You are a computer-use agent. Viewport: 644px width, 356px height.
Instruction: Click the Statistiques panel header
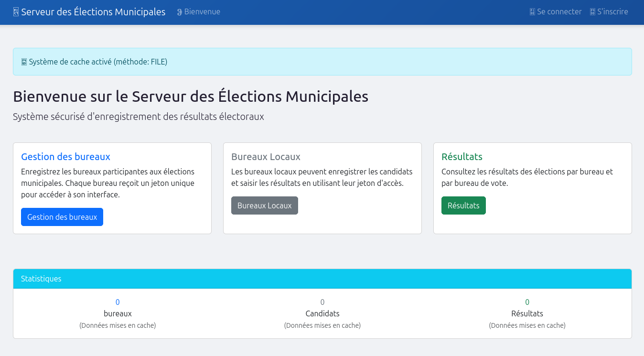click(x=41, y=279)
